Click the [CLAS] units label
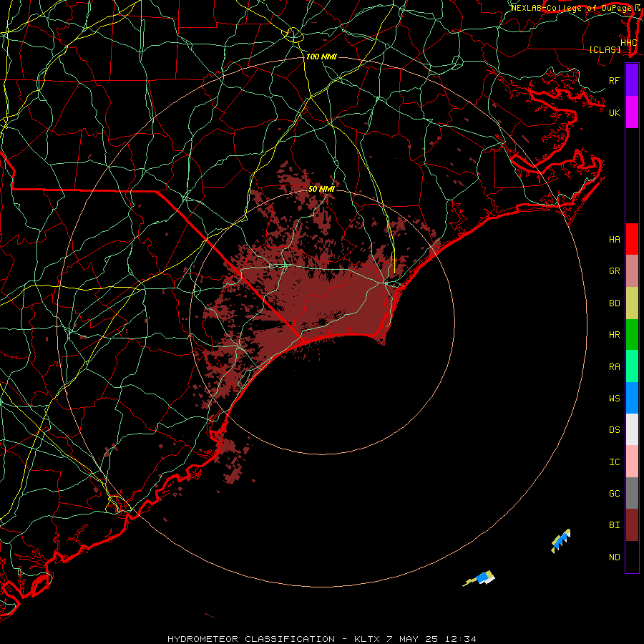Screen dimensions: 644x644 tap(605, 49)
